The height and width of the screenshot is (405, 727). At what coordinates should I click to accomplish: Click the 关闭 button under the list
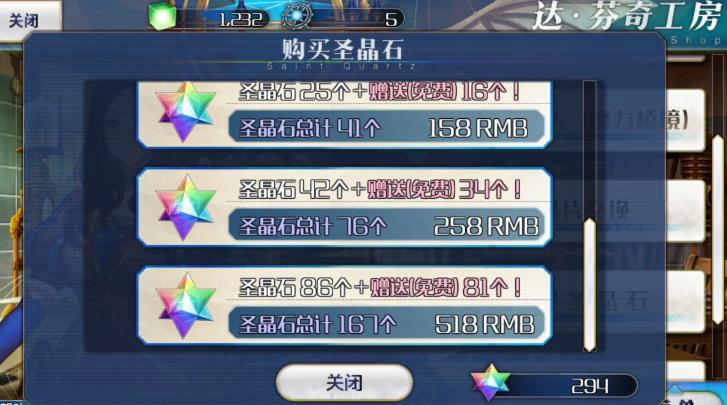coord(344,383)
